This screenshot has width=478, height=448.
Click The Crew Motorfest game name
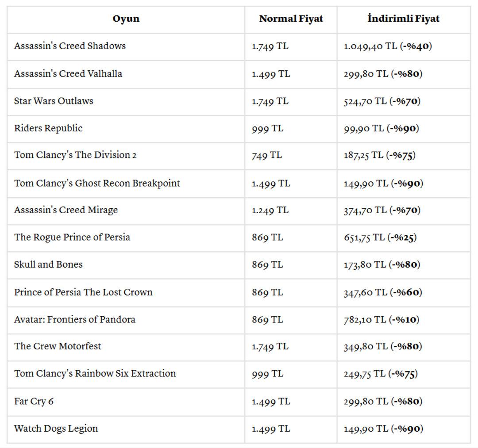click(58, 346)
